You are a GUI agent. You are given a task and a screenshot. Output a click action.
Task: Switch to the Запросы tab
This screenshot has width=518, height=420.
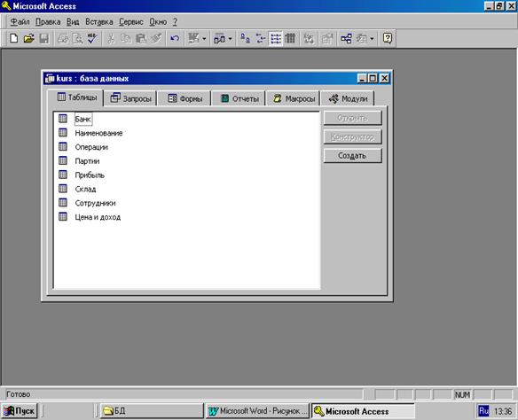pyautogui.click(x=130, y=98)
